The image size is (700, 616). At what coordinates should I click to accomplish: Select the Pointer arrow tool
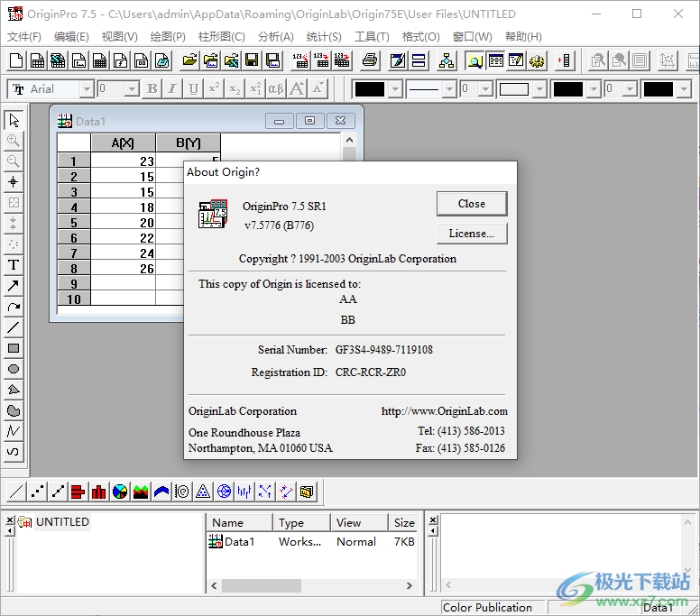(14, 120)
